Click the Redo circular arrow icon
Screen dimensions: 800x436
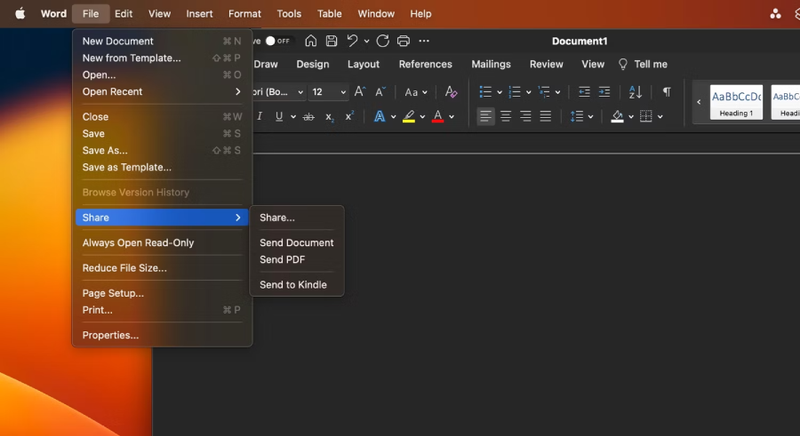coord(382,41)
